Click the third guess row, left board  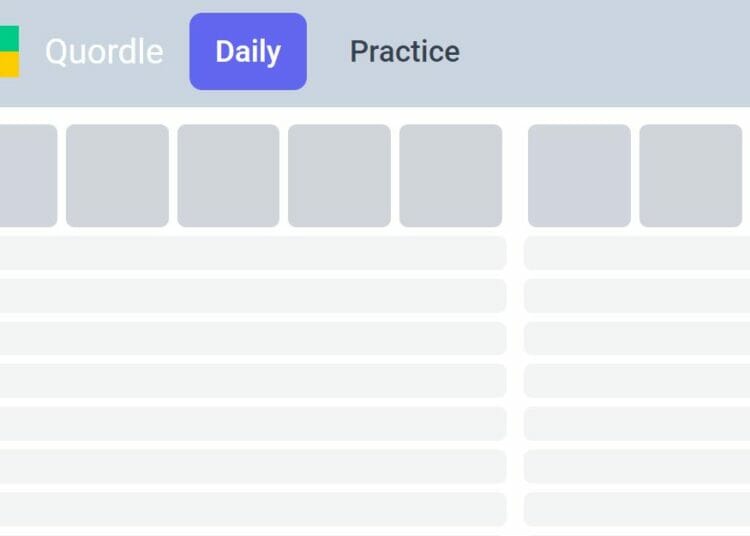pyautogui.click(x=253, y=295)
